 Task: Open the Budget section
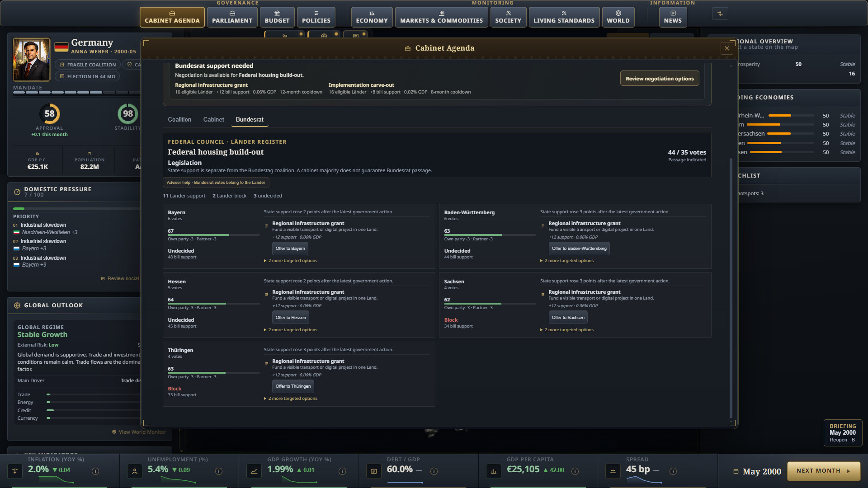tap(277, 17)
